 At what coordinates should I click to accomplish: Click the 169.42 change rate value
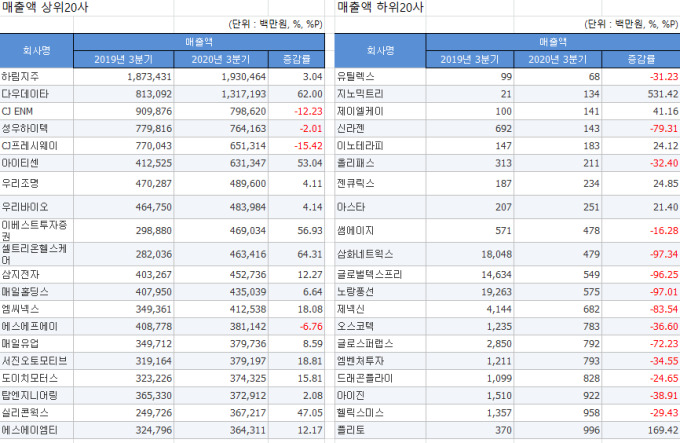coord(663,430)
